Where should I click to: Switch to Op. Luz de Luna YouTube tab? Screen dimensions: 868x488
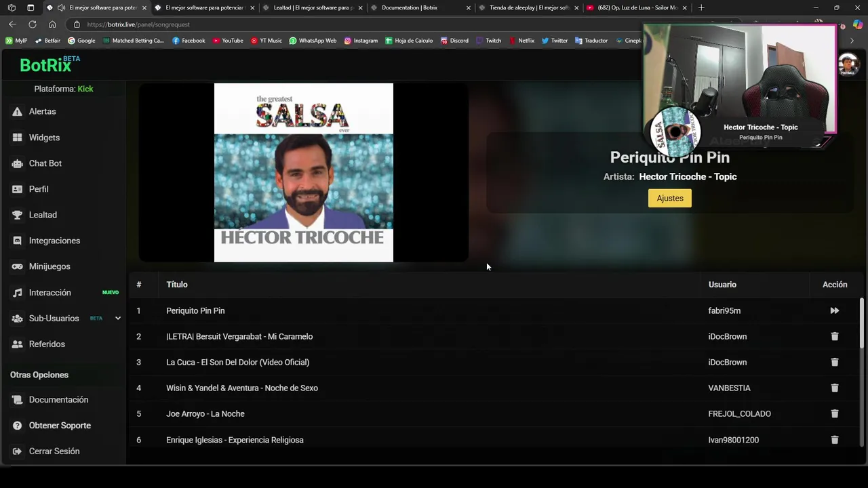(x=635, y=7)
